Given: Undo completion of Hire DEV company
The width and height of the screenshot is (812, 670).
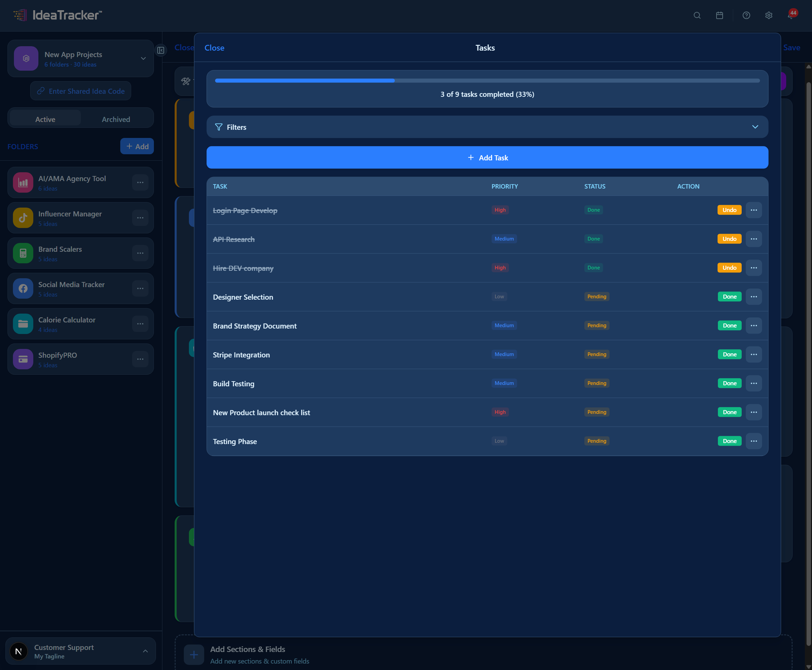Looking at the screenshot, I should [729, 267].
